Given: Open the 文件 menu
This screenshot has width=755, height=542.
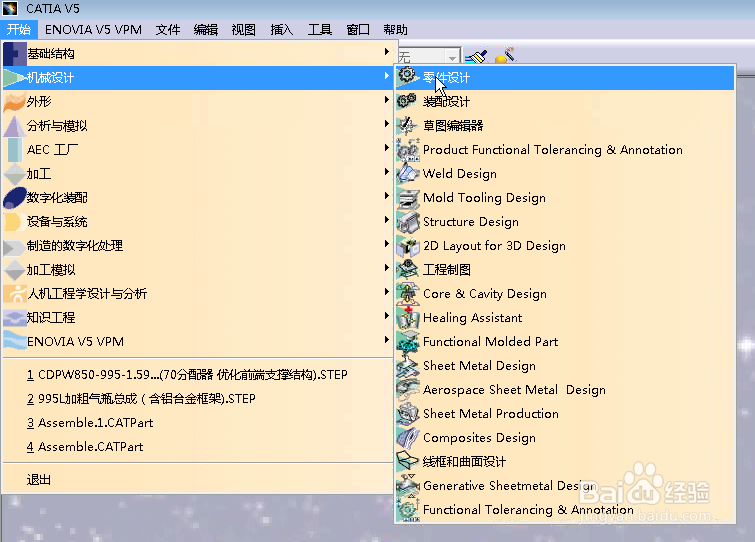Looking at the screenshot, I should 168,30.
